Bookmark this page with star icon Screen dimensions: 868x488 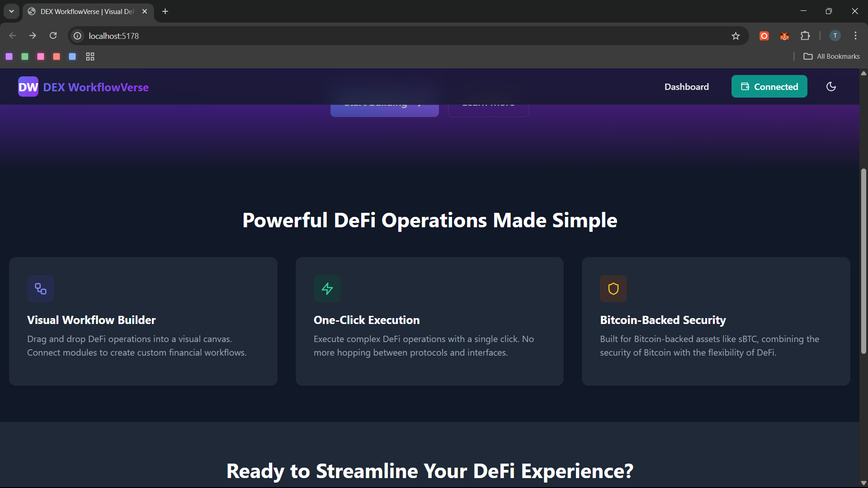coord(736,36)
